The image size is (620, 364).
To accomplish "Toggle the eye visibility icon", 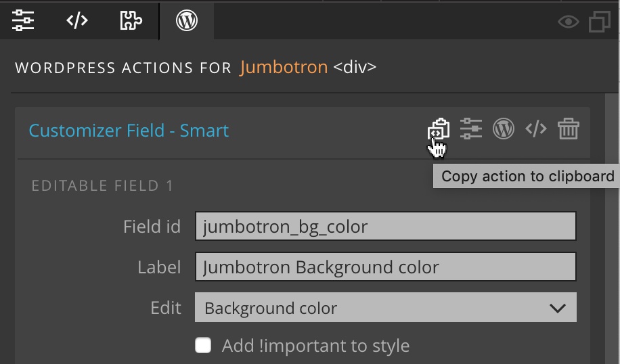I will [568, 22].
